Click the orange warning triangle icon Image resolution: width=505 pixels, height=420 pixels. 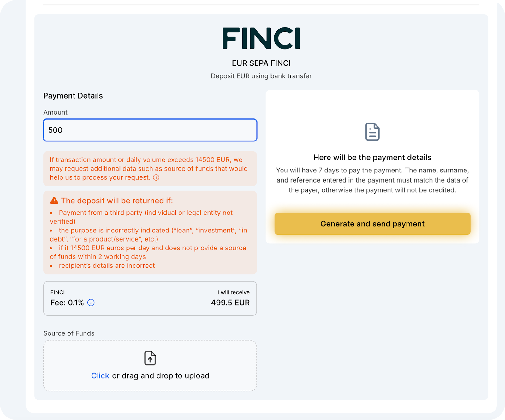(x=54, y=201)
